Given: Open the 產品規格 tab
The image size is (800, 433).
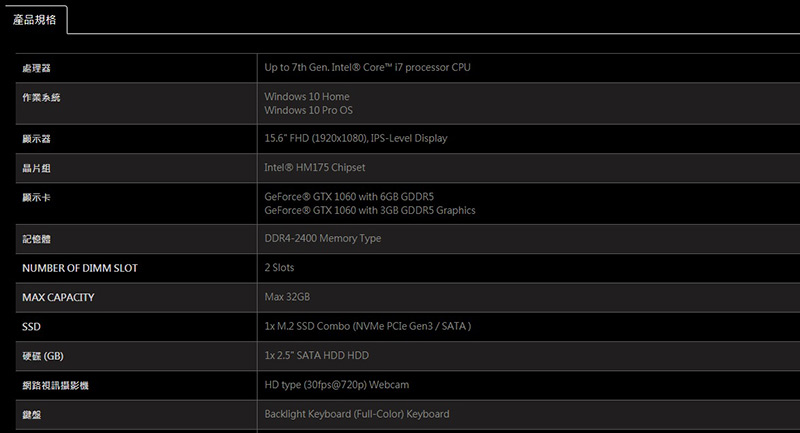Looking at the screenshot, I should [34, 20].
